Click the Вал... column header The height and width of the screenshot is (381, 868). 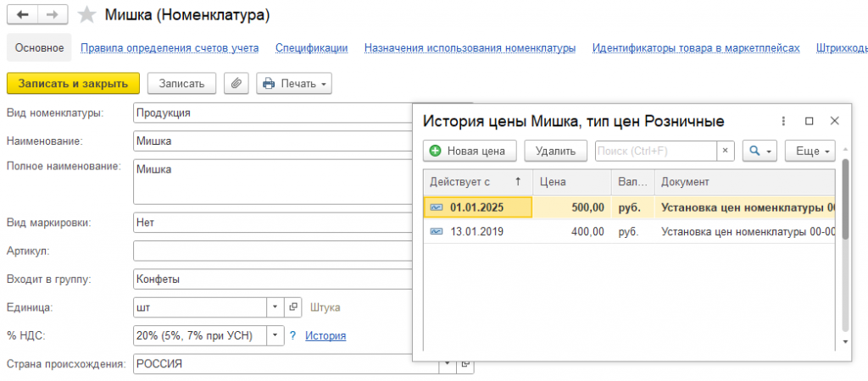(632, 182)
